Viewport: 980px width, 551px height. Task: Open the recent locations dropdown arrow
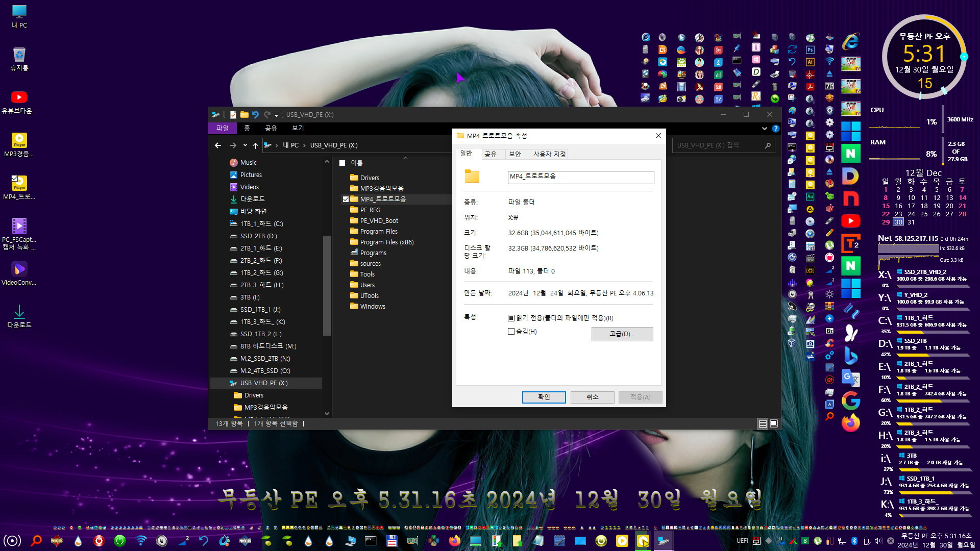point(245,145)
